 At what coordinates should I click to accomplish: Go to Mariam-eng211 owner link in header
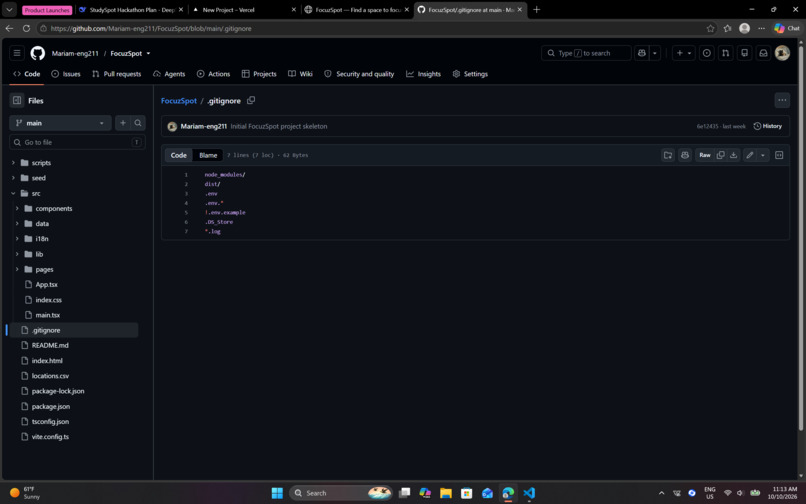pos(75,53)
